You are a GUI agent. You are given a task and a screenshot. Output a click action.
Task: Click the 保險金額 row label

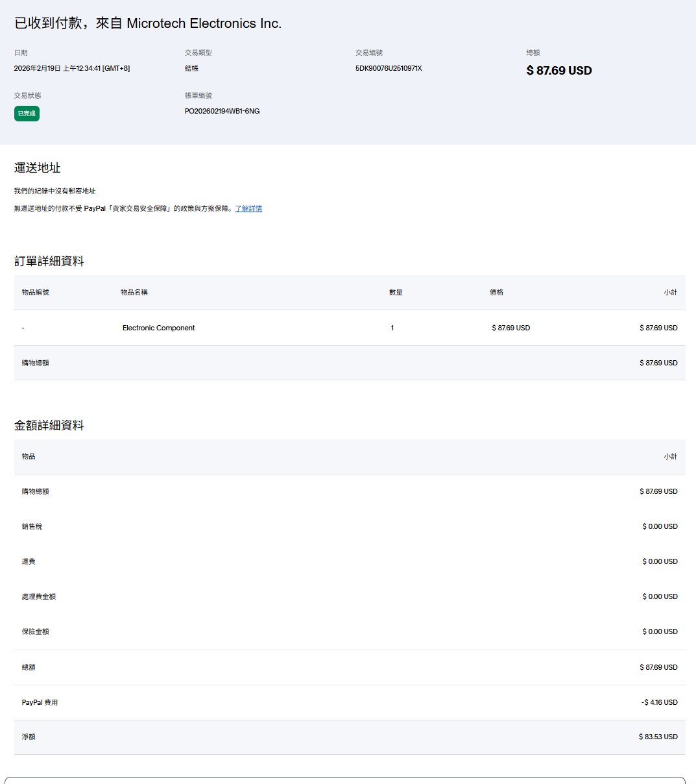35,631
